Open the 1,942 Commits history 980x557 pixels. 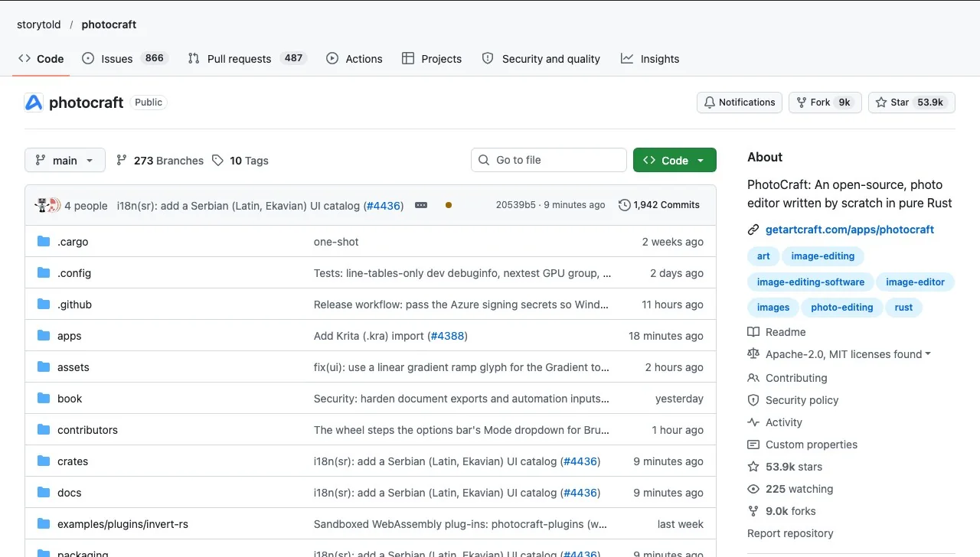tap(659, 205)
